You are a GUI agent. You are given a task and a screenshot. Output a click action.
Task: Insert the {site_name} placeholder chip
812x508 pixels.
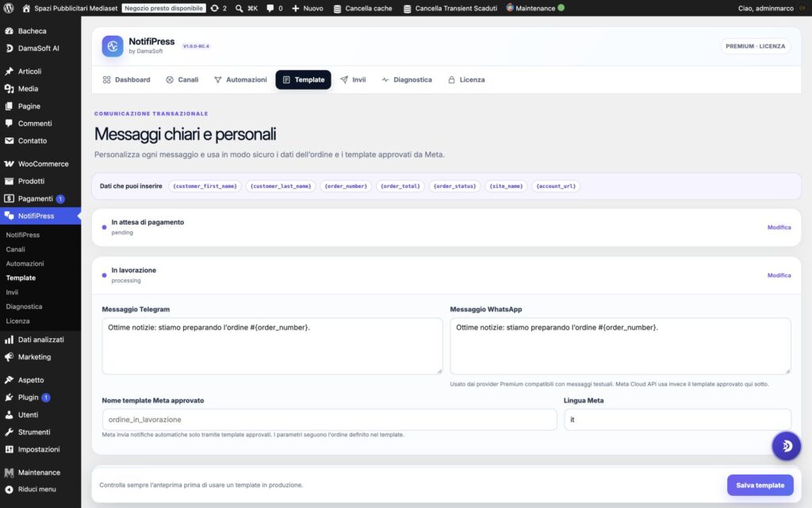506,186
